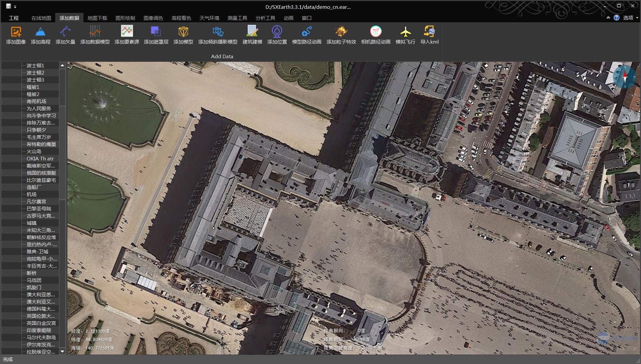Select 朝鲜核反应堆 list item
The image size is (641, 364).
(x=41, y=237)
